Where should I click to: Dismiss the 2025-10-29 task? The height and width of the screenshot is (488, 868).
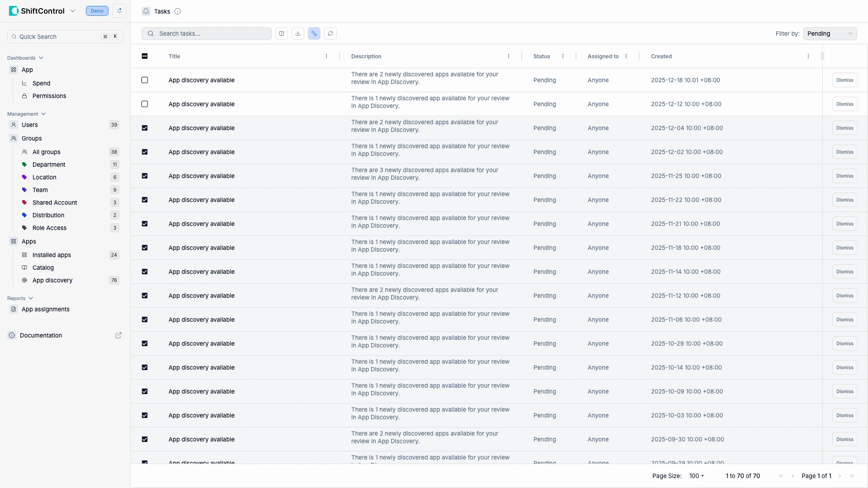click(x=844, y=343)
